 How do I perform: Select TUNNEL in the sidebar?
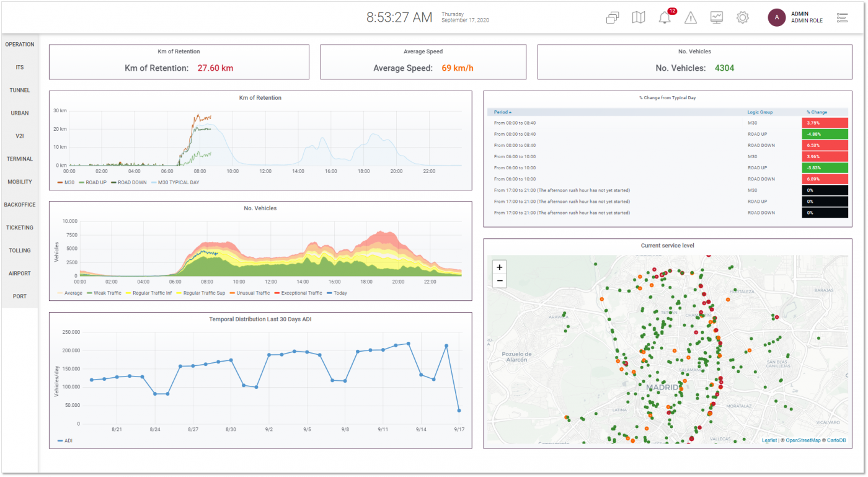tap(20, 91)
